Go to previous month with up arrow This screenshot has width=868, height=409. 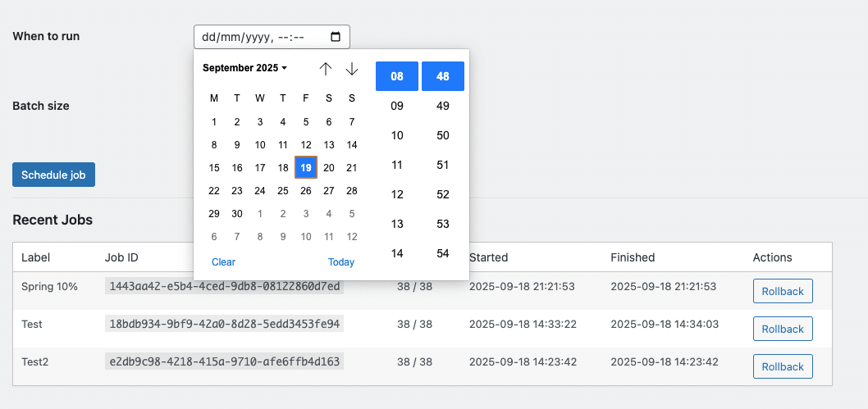[326, 69]
